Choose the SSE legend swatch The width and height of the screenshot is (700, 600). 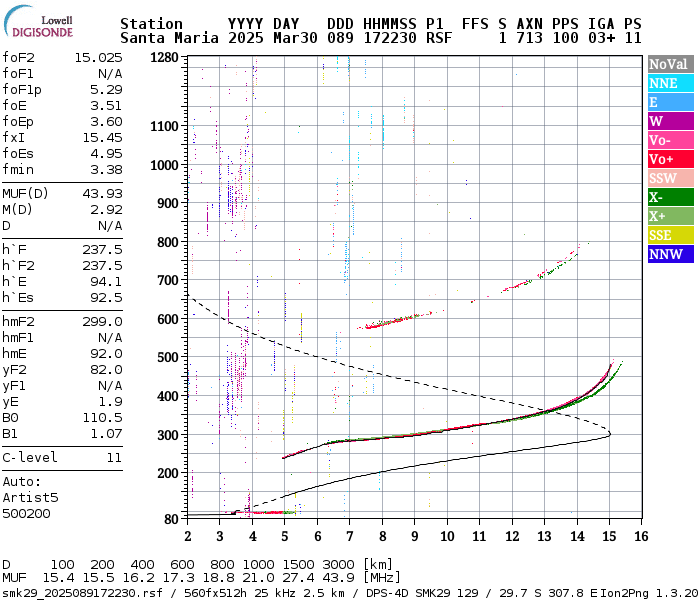pyautogui.click(x=671, y=235)
